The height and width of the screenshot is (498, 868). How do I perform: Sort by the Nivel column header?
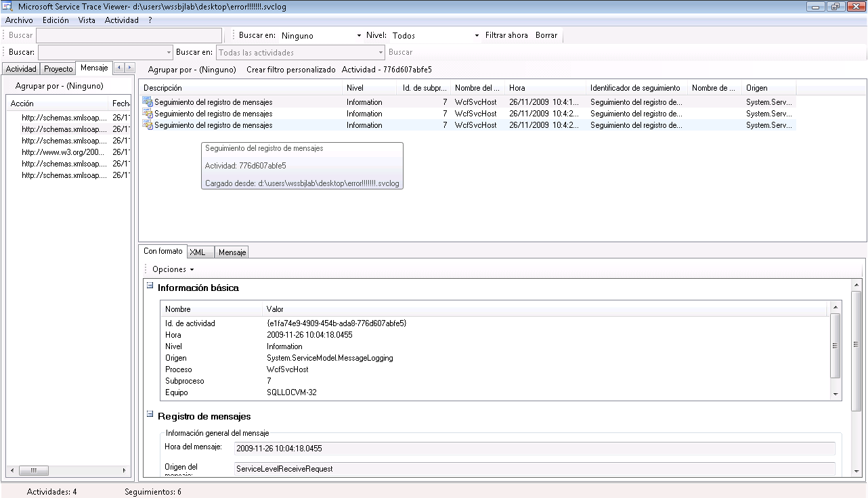click(x=370, y=88)
